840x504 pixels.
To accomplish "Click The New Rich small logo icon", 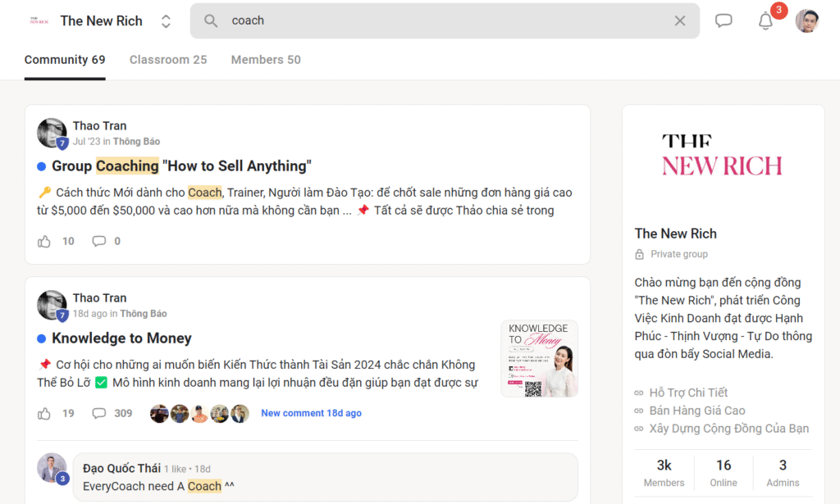I will pyautogui.click(x=39, y=20).
